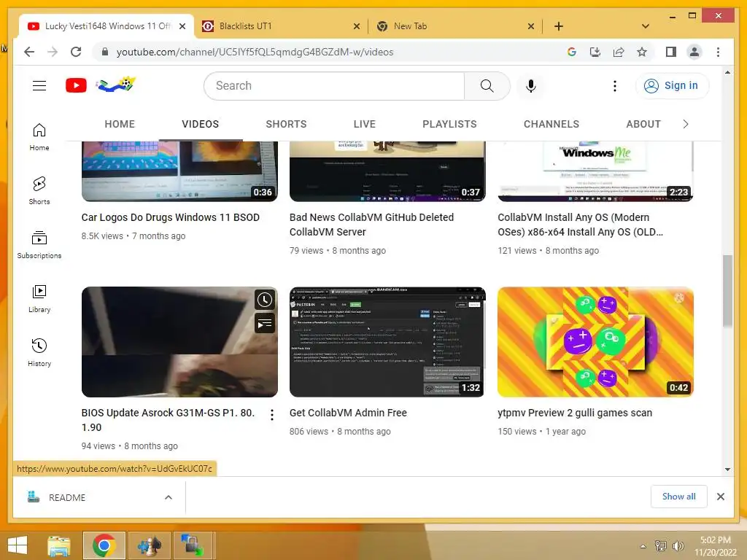Open Get CollabVM Admin Free title link
This screenshot has width=747, height=560.
(x=348, y=413)
